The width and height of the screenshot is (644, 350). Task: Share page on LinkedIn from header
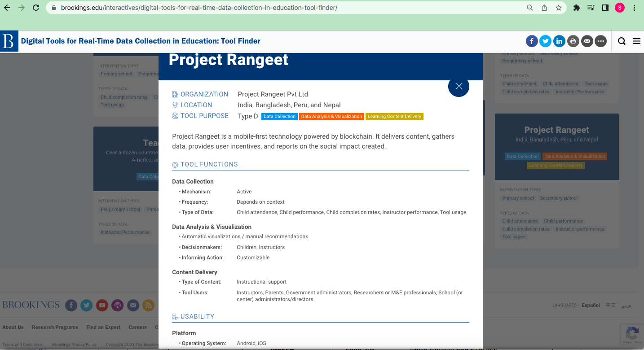559,41
